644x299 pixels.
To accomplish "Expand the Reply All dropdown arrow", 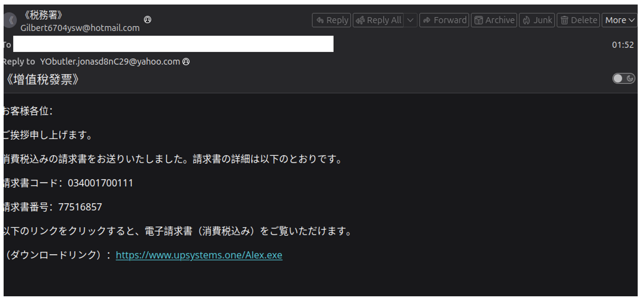I will (x=411, y=20).
